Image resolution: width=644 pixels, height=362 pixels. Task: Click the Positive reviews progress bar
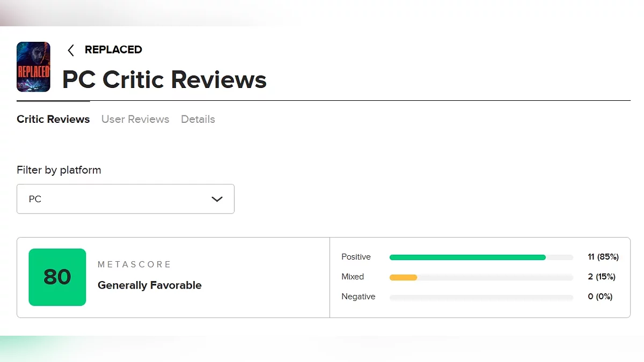click(467, 257)
